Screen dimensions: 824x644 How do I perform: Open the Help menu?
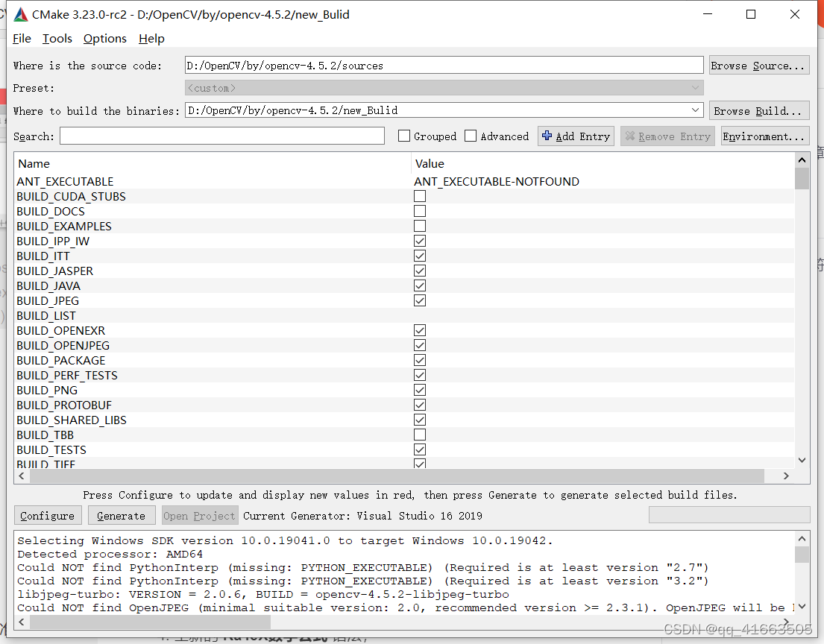coord(151,38)
